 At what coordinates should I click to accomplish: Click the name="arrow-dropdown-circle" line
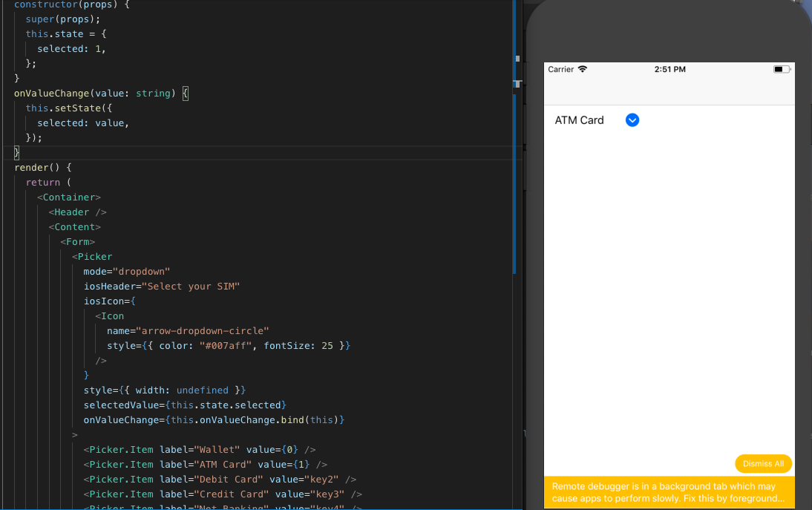point(188,331)
